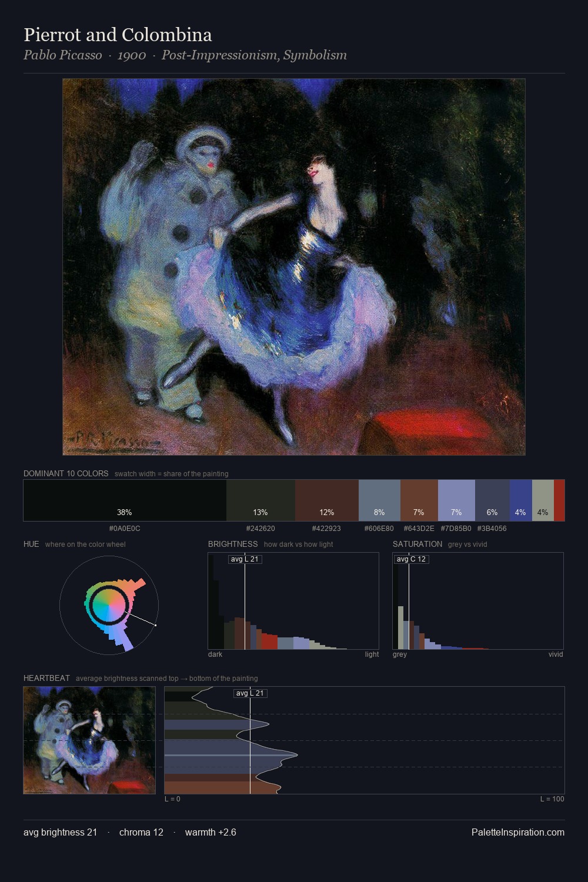Select the 4% royal blue swatch
The width and height of the screenshot is (588, 882).
pyautogui.click(x=521, y=500)
